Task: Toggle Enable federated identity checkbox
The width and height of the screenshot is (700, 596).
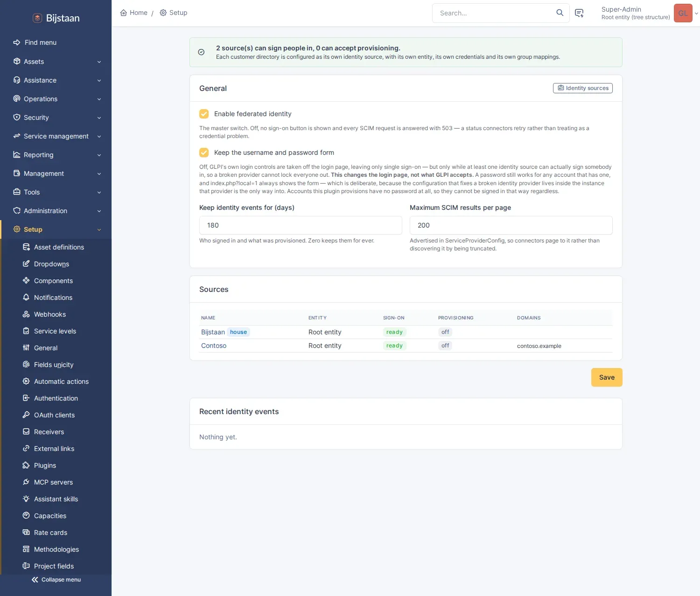Action: pyautogui.click(x=204, y=114)
